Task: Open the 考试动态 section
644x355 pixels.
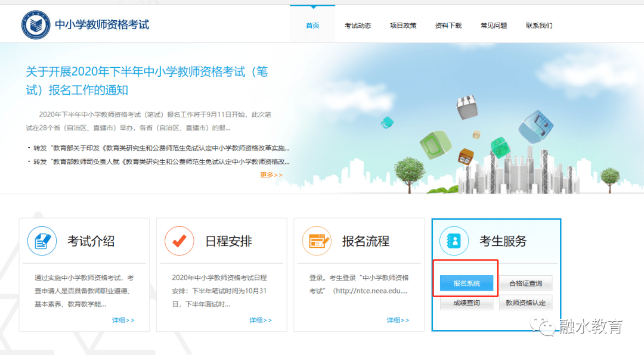Action: click(358, 25)
